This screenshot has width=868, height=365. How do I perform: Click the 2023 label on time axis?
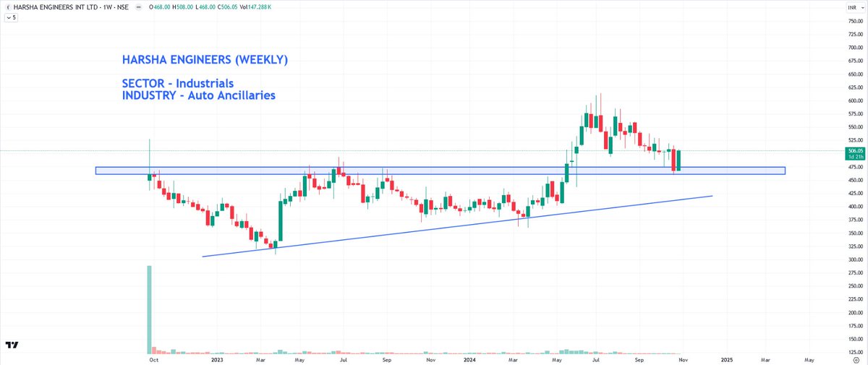[x=217, y=358]
